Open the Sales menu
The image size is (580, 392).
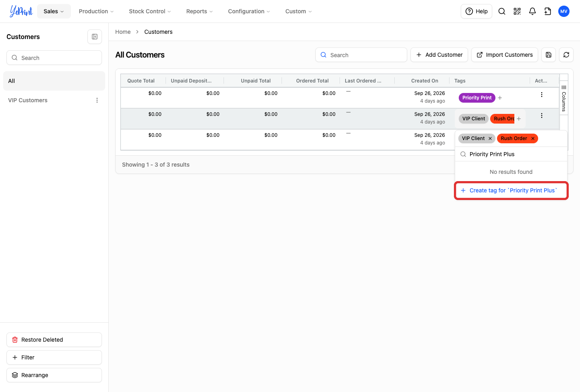(x=54, y=11)
